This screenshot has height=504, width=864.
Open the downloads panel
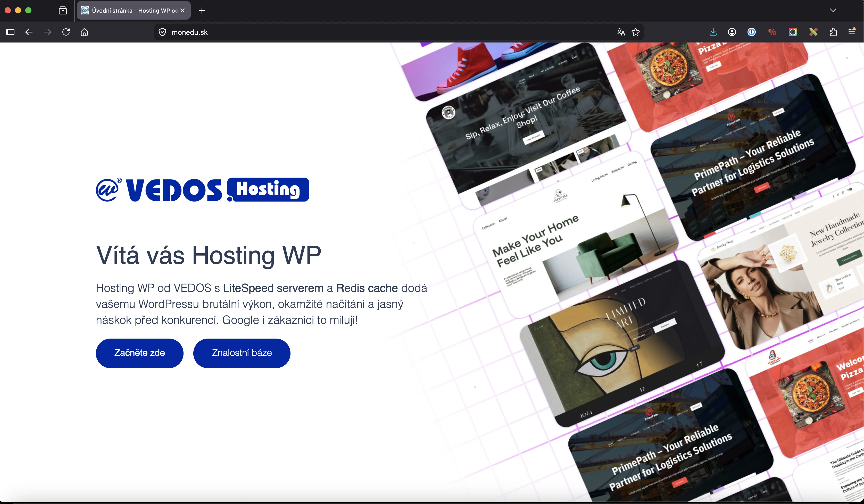pos(713,32)
